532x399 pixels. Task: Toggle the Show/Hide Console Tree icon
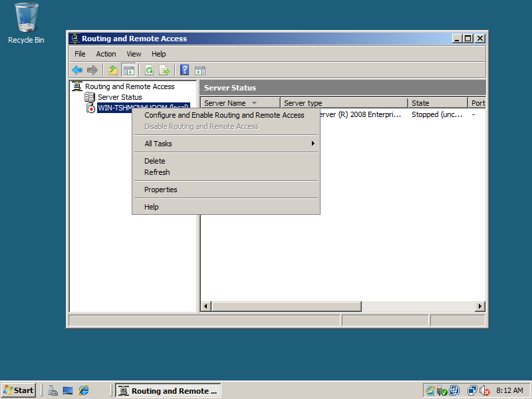coord(128,70)
